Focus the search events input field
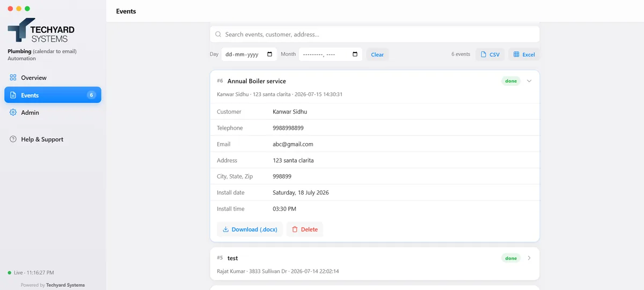644x290 pixels. tap(375, 34)
